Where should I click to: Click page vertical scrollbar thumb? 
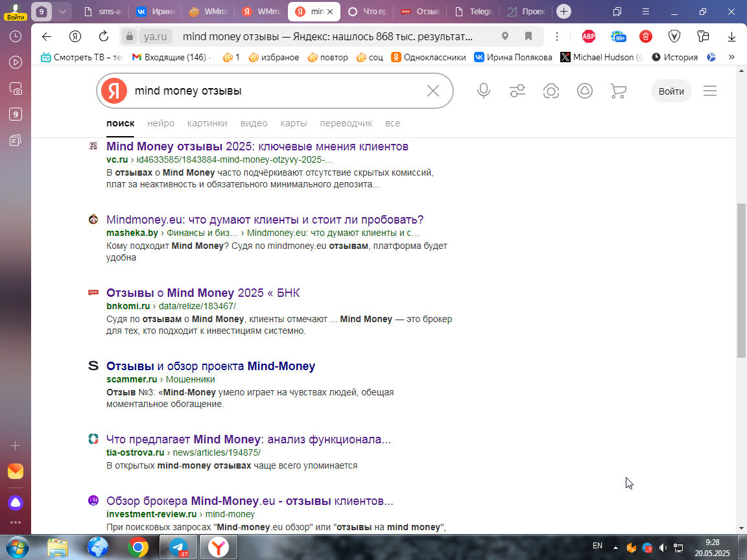(x=741, y=281)
